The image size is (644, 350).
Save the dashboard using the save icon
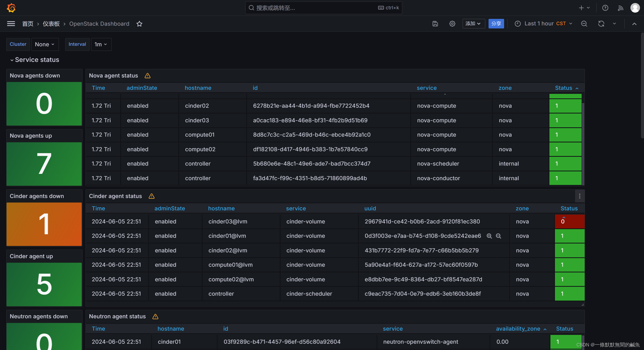[x=435, y=24]
